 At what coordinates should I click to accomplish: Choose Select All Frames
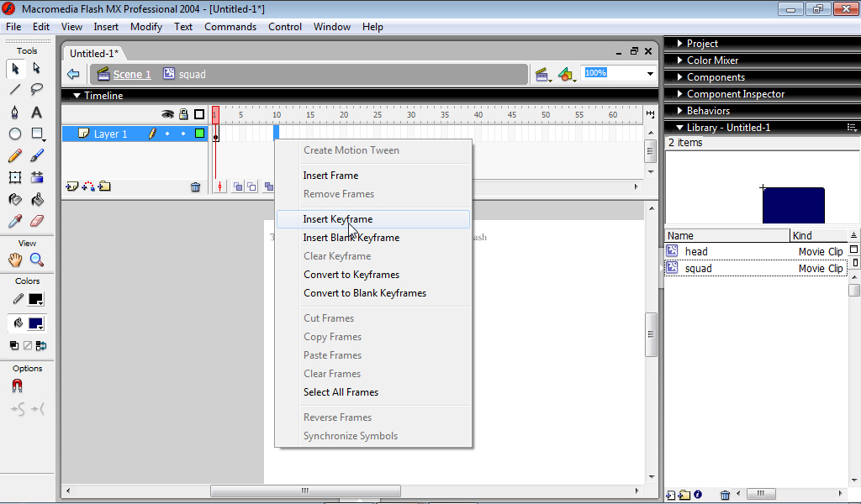click(373, 392)
